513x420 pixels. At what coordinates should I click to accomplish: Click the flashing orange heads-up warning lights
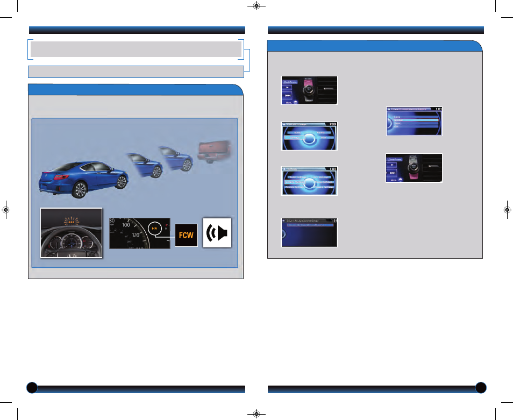72,222
